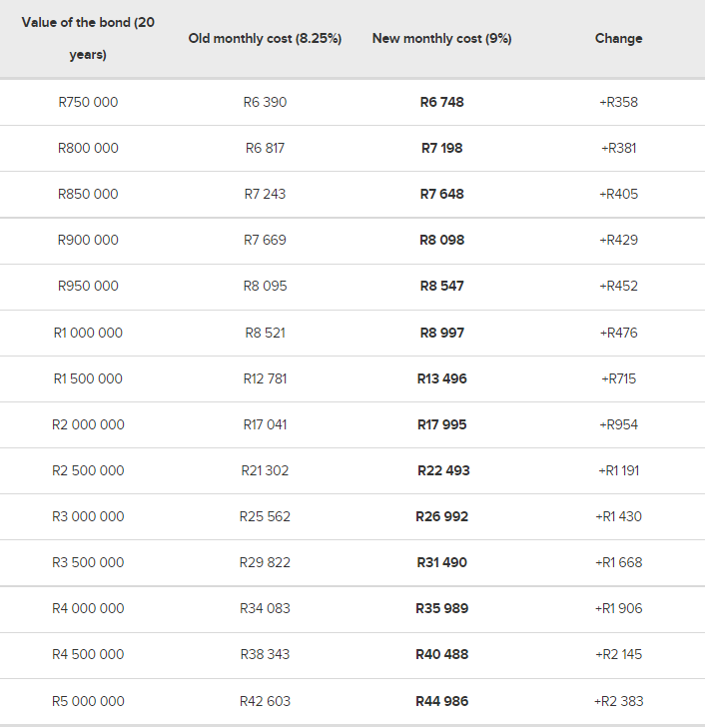Image resolution: width=705 pixels, height=728 pixels.
Task: Select the R17 041 old cost cell
Action: (265, 424)
